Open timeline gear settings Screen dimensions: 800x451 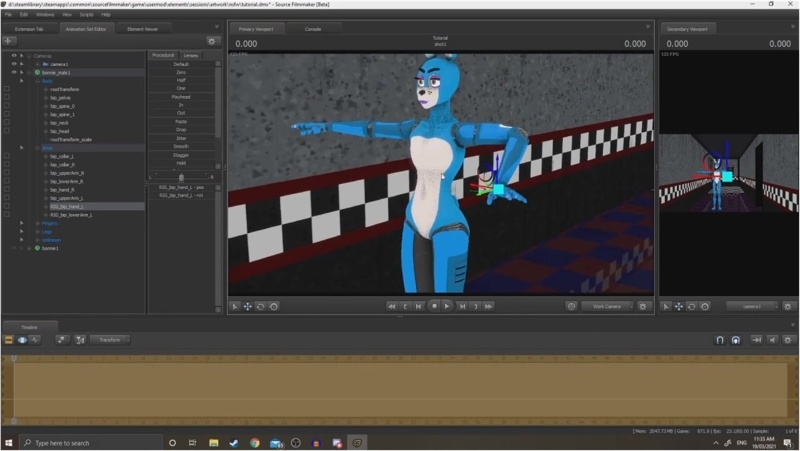tap(788, 340)
